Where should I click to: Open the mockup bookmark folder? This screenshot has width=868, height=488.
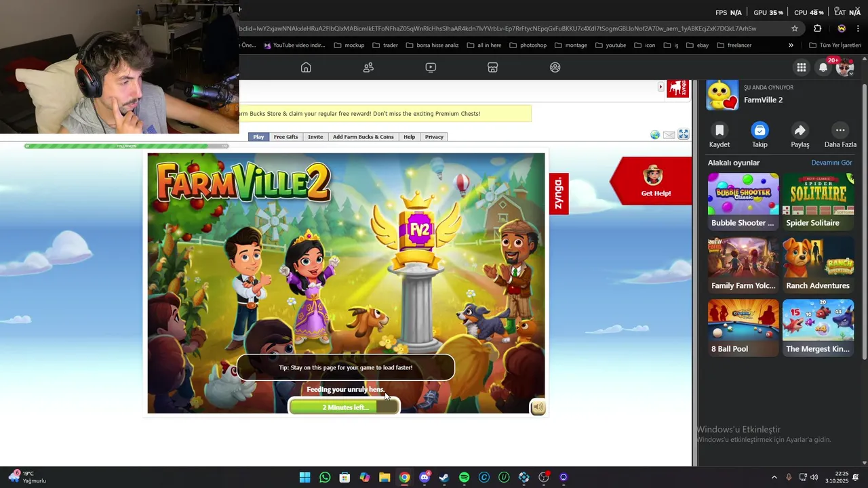coord(349,45)
